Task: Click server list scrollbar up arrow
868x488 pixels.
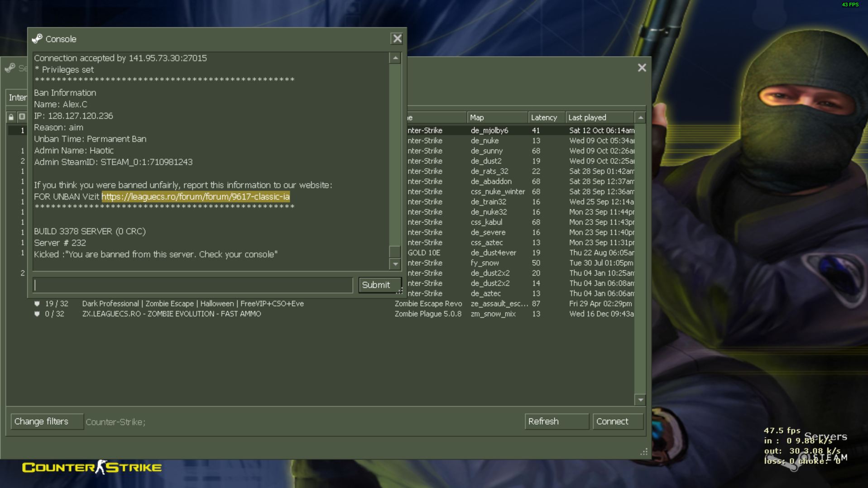Action: [x=640, y=118]
